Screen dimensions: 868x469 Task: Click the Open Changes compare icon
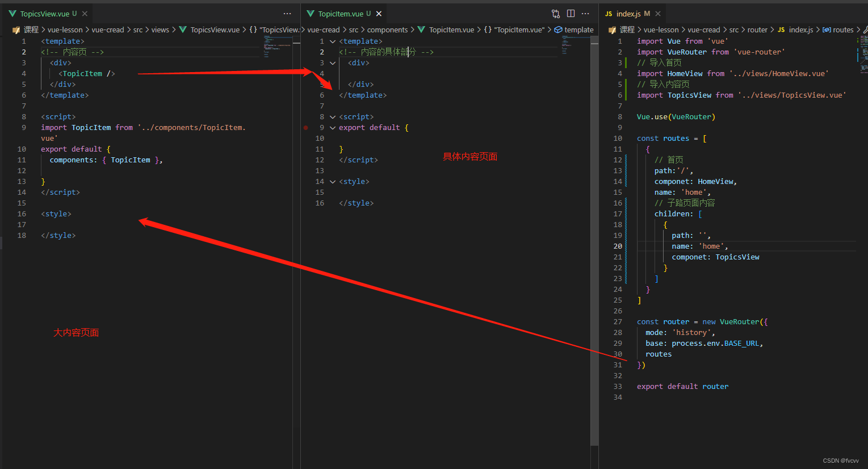(x=556, y=14)
